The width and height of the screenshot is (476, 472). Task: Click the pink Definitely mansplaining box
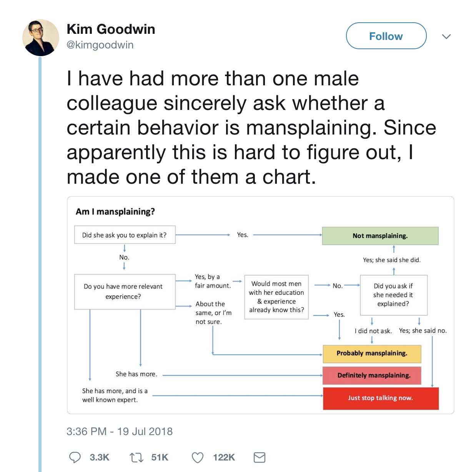(x=372, y=376)
